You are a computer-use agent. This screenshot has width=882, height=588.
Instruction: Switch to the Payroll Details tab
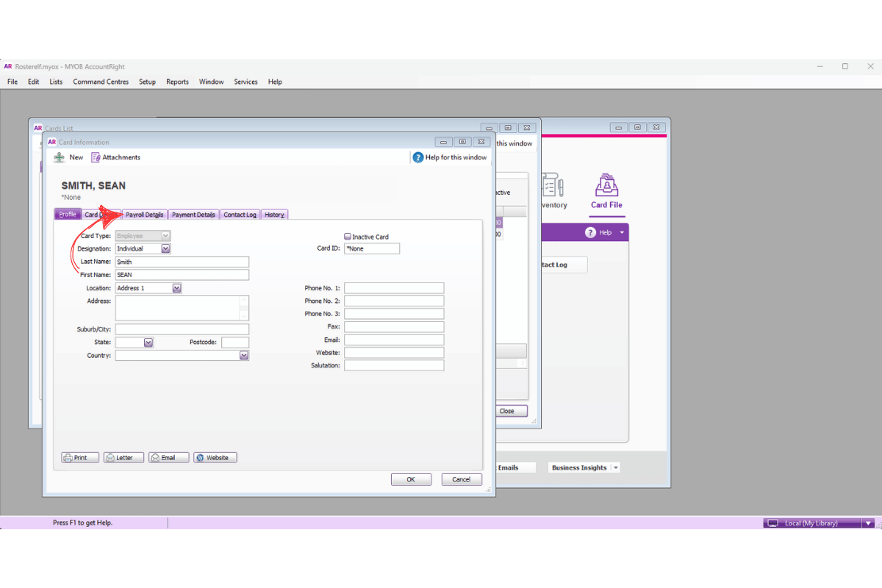point(145,215)
